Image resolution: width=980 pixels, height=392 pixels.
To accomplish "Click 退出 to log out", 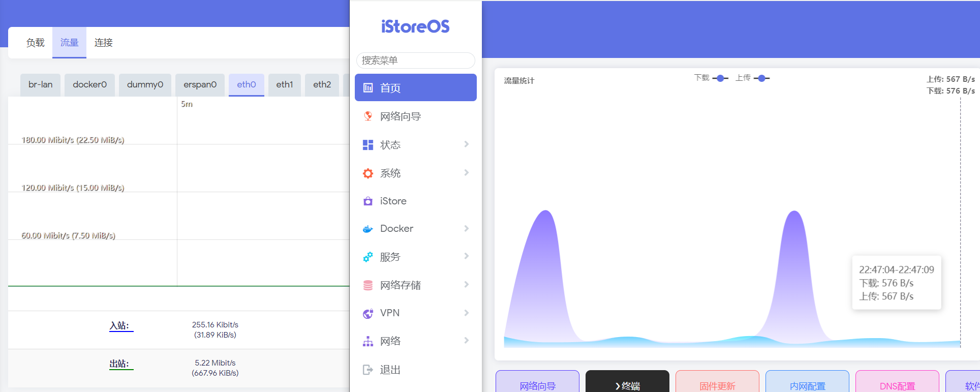I will [x=416, y=370].
